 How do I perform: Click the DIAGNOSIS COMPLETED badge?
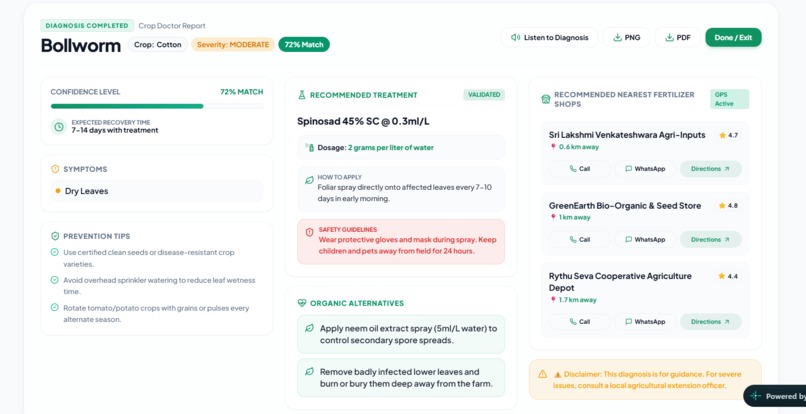click(x=87, y=26)
